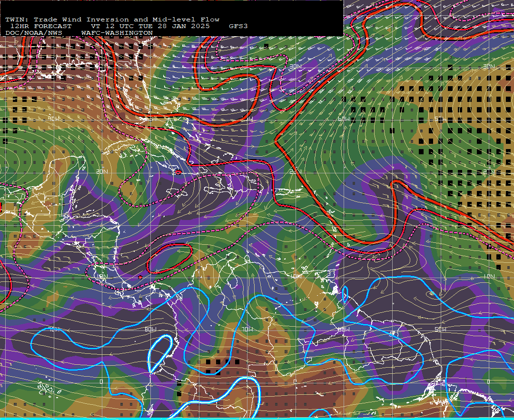Click the '12HR FORECAST' header text
The width and height of the screenshot is (514, 420).
(41, 26)
